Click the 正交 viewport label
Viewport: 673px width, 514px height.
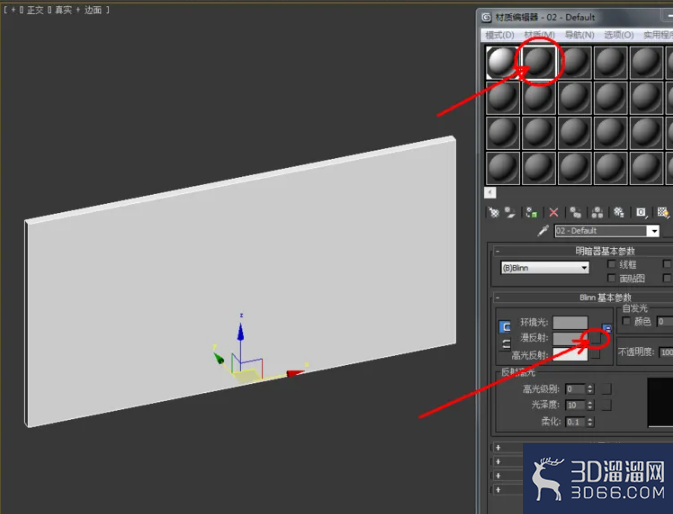35,10
